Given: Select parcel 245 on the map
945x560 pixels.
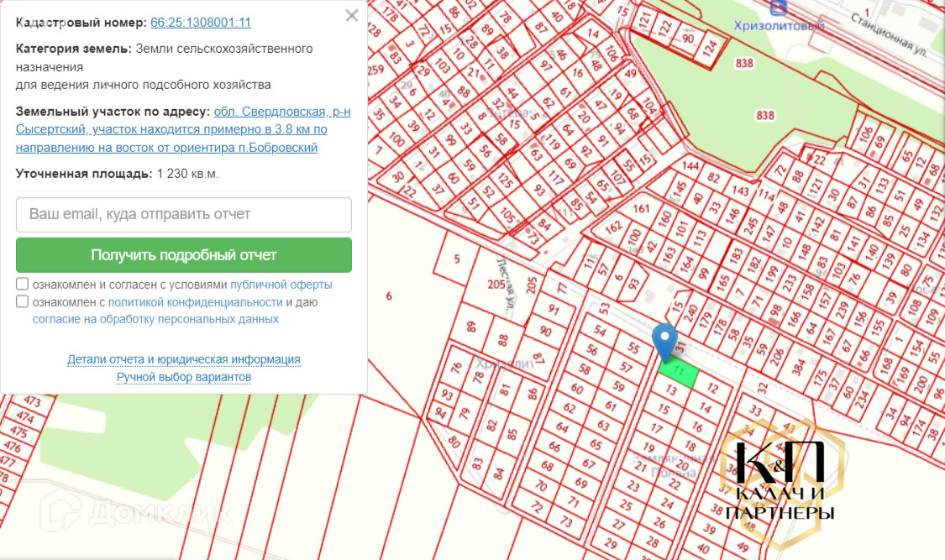Looking at the screenshot, I should click(x=750, y=225).
